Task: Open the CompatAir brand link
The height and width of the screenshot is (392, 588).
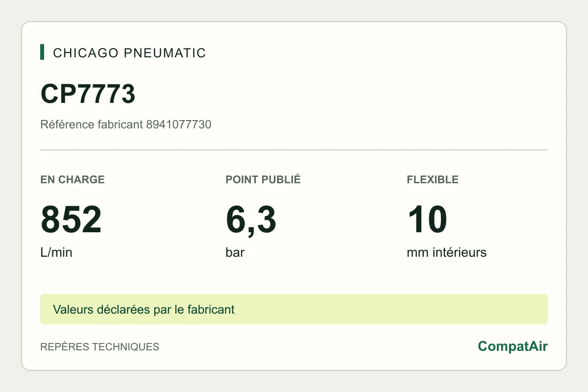Action: coord(513,346)
